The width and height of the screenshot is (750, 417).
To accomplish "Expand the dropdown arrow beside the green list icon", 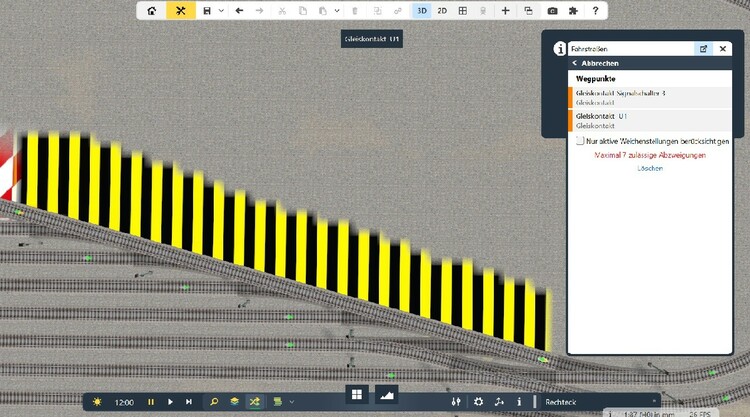I will 292,402.
